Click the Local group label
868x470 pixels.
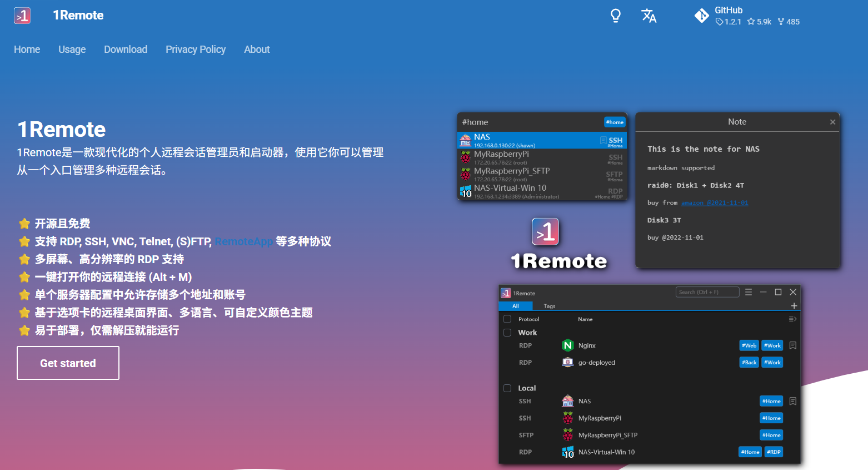527,388
